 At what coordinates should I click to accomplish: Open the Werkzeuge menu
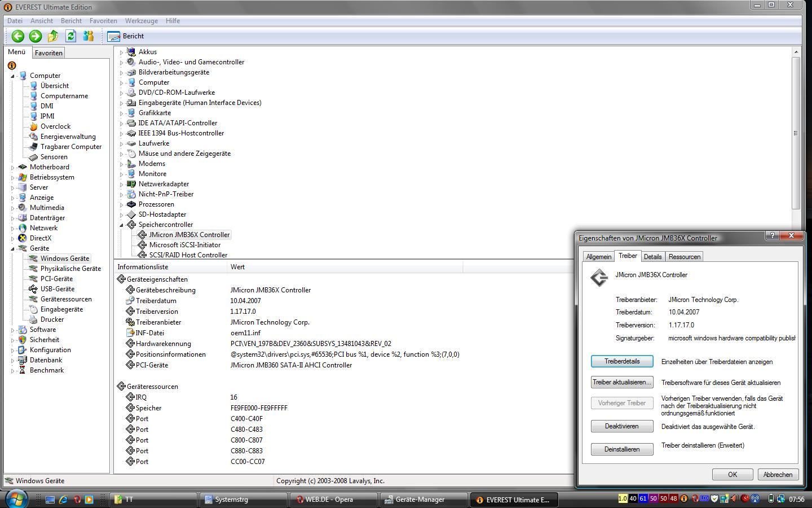[x=142, y=20]
